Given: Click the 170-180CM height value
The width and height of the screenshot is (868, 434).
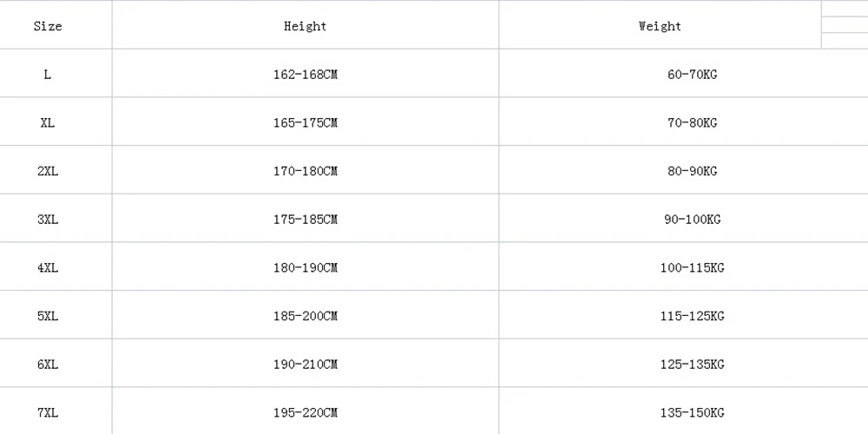Looking at the screenshot, I should 305,171.
